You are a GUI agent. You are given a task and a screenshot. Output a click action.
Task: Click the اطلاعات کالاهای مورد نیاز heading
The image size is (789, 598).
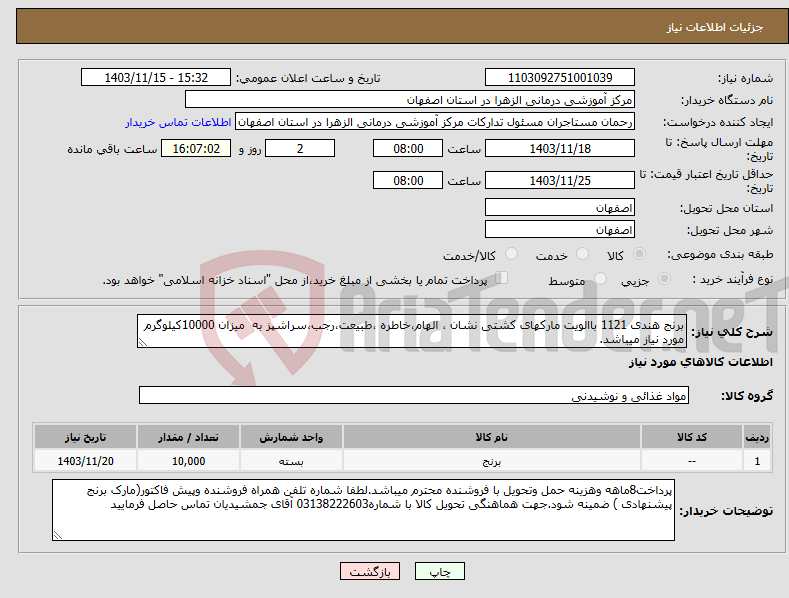[x=700, y=362]
